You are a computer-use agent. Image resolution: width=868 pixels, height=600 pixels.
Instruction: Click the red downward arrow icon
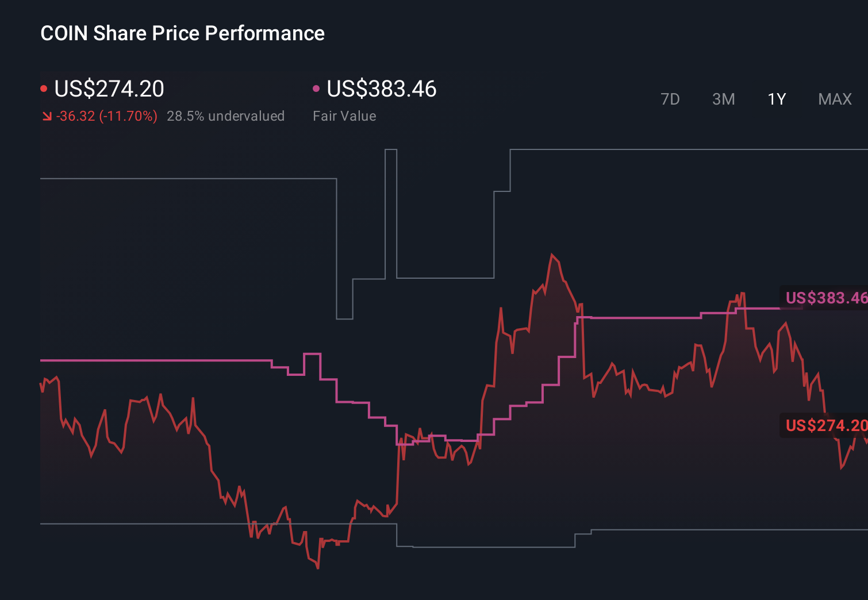(x=47, y=117)
